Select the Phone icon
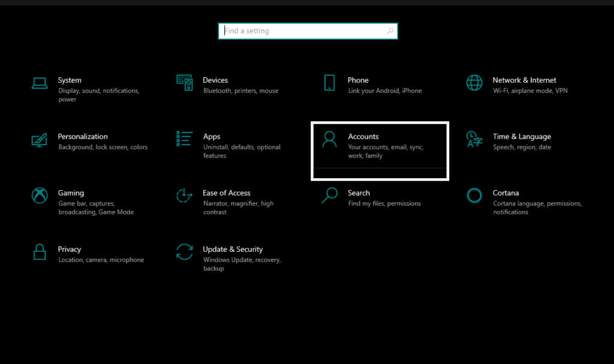The image size is (614, 364). 329,83
